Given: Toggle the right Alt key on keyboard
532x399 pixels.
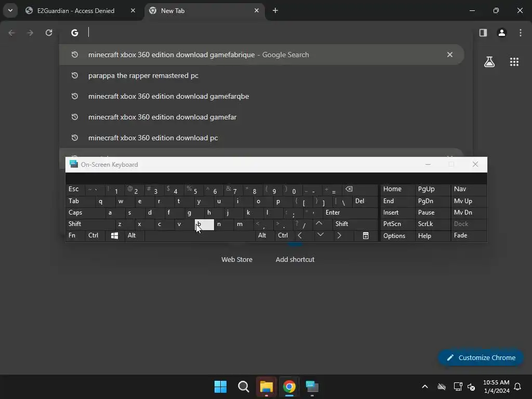Looking at the screenshot, I should click(x=265, y=235).
